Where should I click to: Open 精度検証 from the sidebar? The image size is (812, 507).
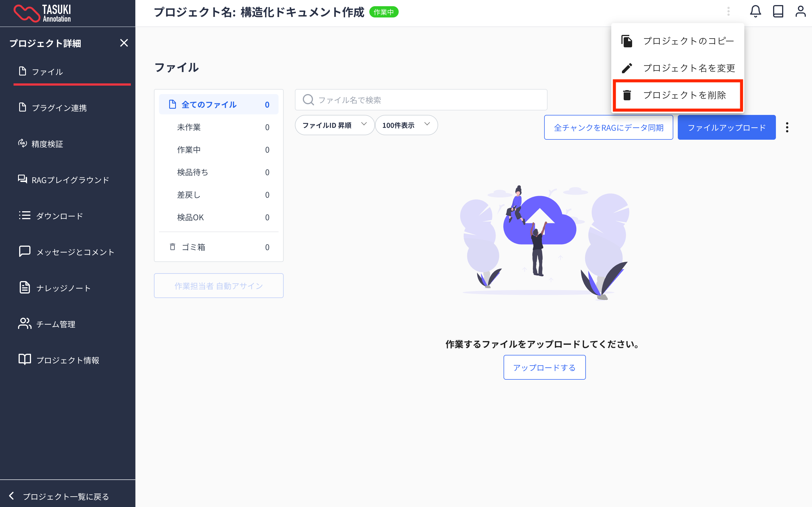point(47,144)
